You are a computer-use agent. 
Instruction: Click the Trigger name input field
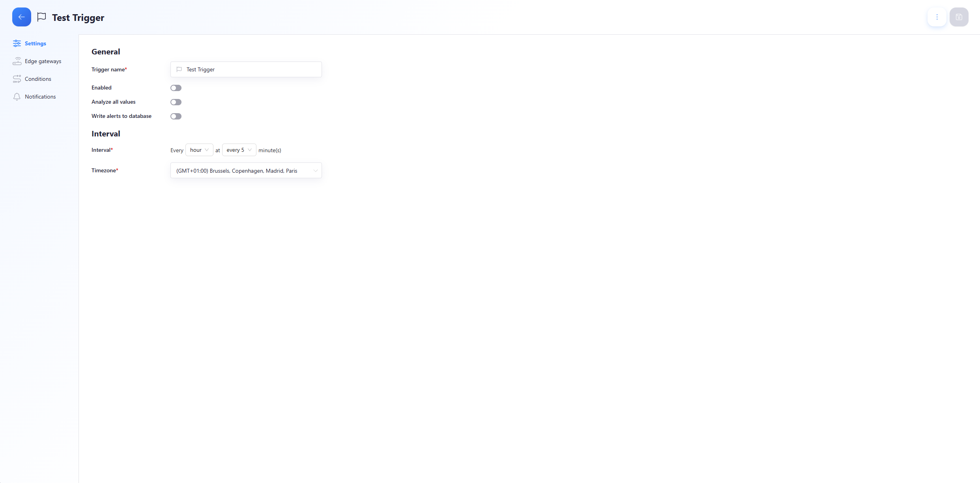pos(246,69)
